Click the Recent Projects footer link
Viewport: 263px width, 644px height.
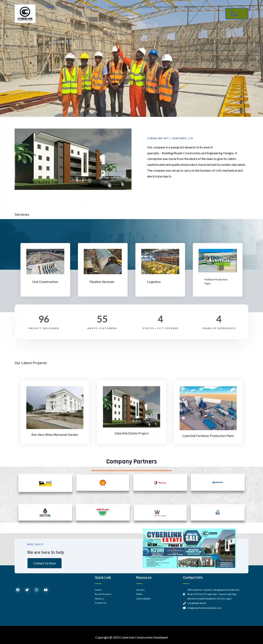(103, 594)
